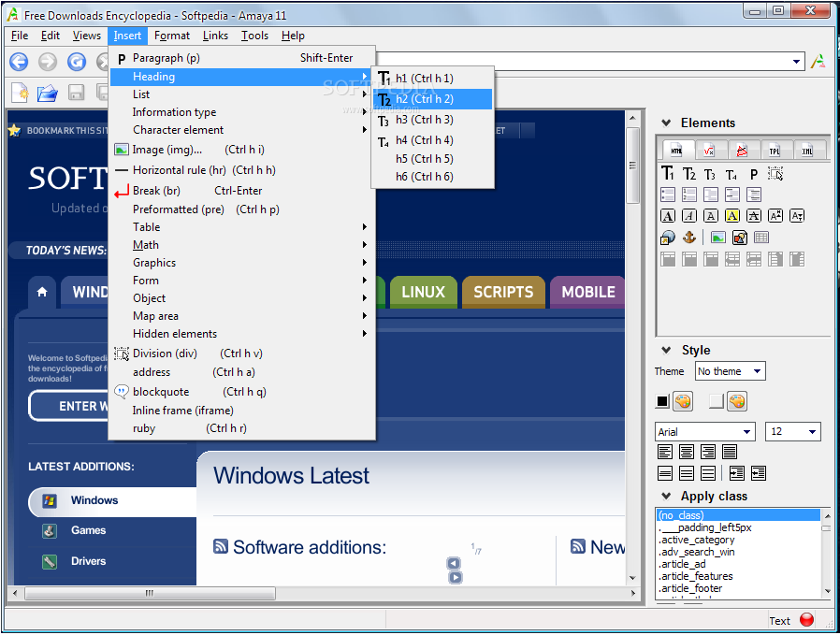
Task: Go back with the blue left arrow
Action: 19,62
